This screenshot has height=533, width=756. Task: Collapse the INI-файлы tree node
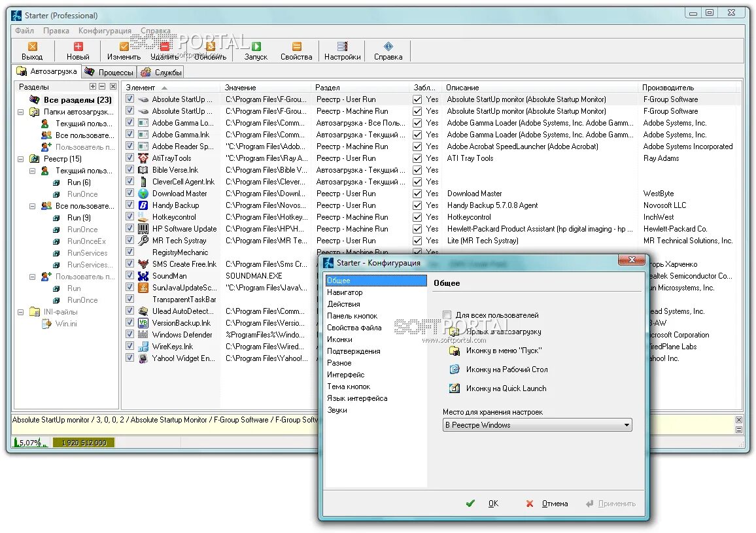[21, 312]
